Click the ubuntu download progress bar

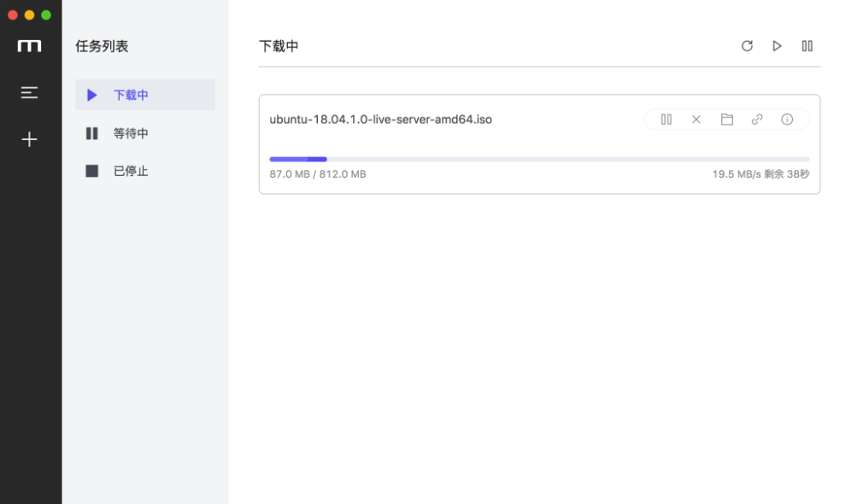tap(539, 159)
